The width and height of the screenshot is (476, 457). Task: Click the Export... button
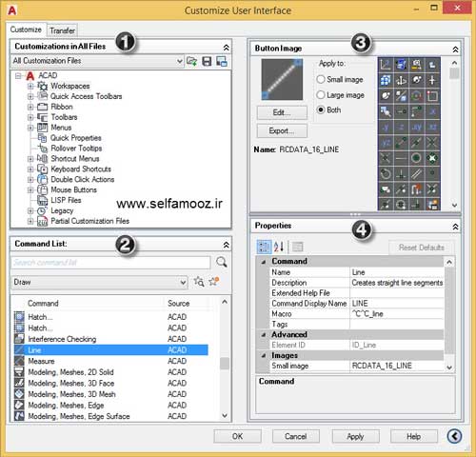click(x=282, y=130)
